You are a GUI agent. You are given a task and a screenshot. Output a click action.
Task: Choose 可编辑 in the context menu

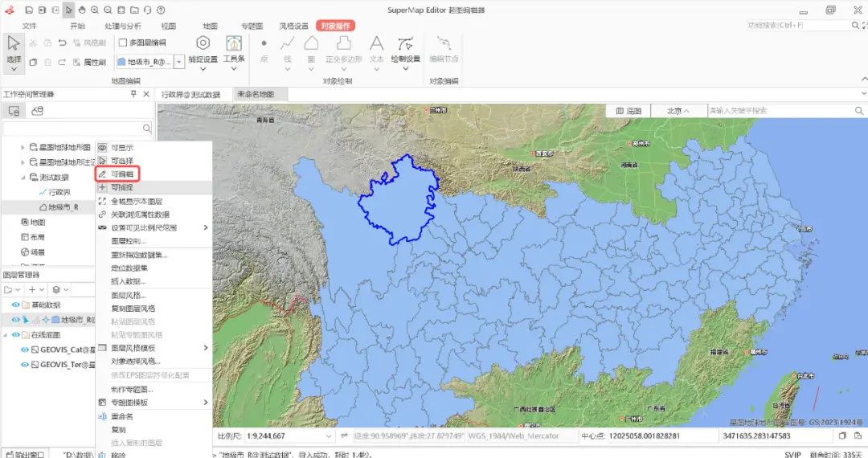coord(122,174)
